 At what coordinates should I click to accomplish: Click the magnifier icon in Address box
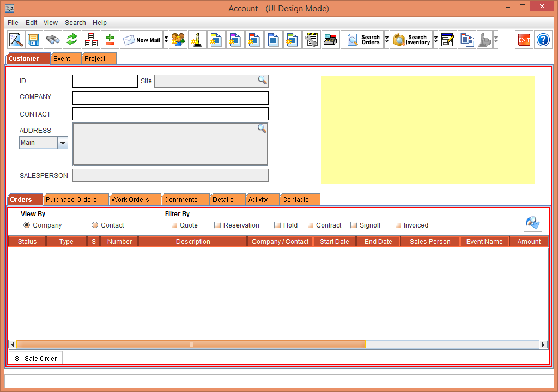coord(262,128)
